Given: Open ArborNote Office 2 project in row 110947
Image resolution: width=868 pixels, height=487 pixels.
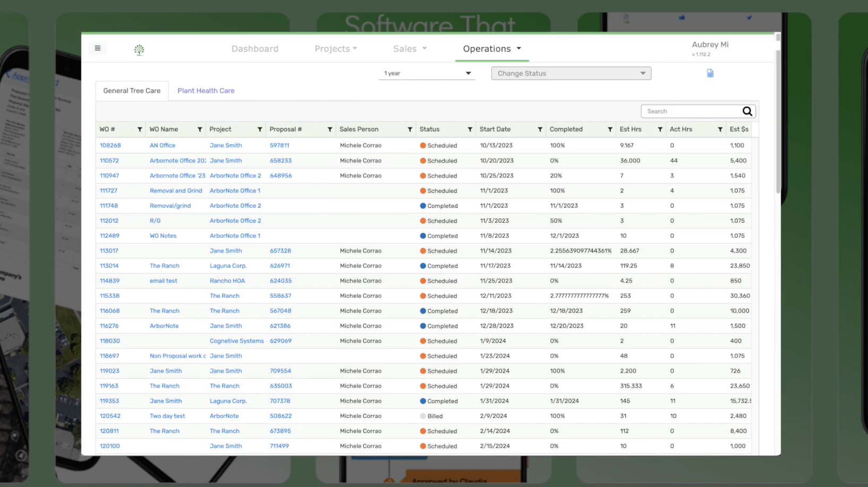Looking at the screenshot, I should (x=235, y=175).
